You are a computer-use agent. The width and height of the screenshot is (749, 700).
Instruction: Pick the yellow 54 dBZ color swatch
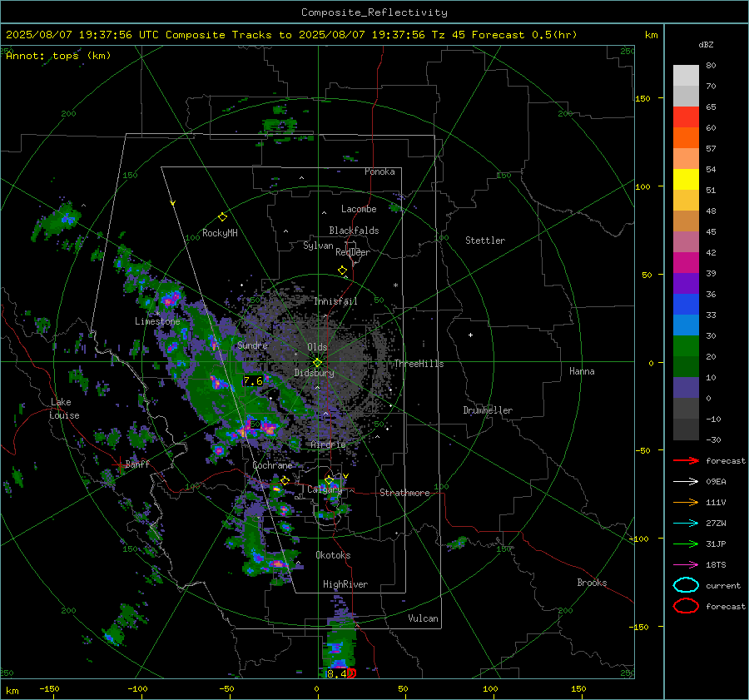coord(686,179)
